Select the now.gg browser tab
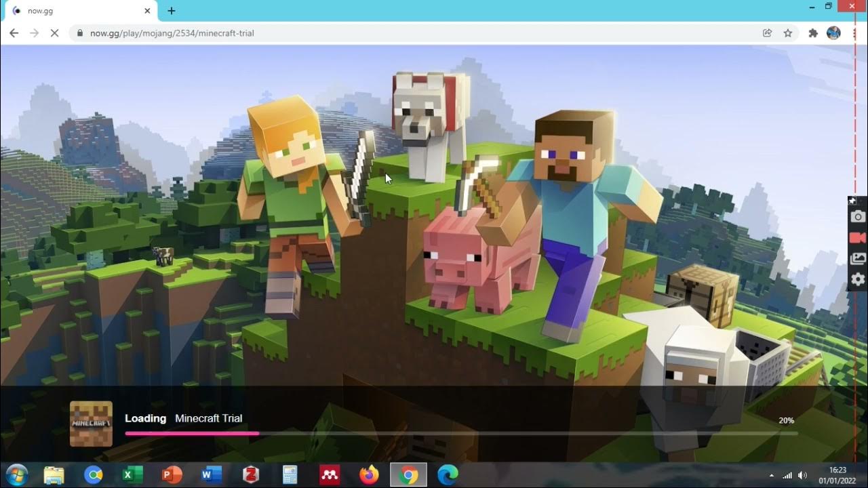This screenshot has width=868, height=488. tap(81, 11)
